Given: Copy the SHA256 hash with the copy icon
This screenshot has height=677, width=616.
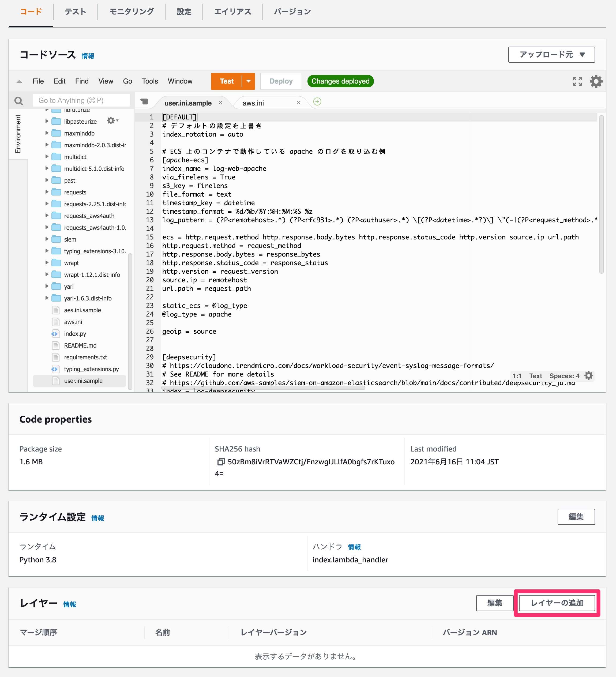Looking at the screenshot, I should pyautogui.click(x=221, y=462).
